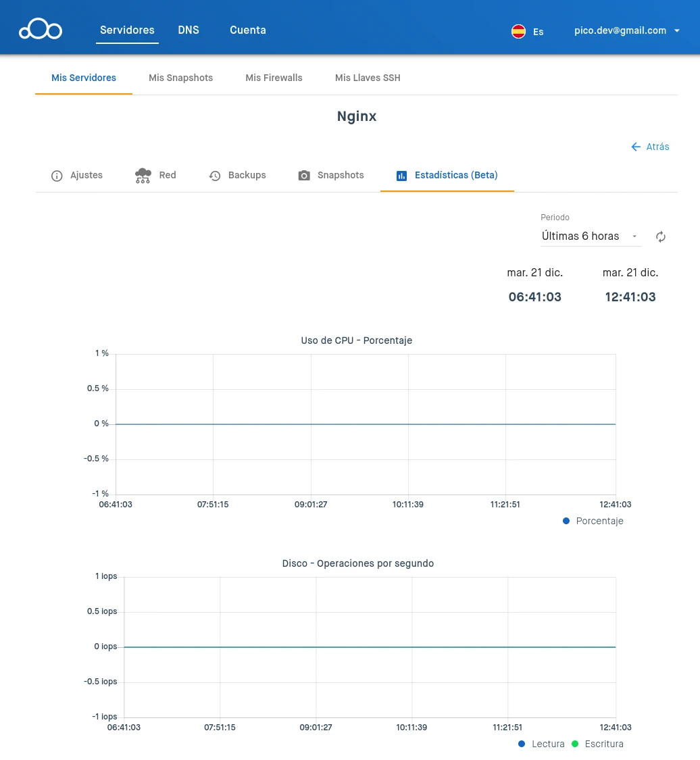This screenshot has width=700, height=760.
Task: Click the Ajustes info icon
Action: (x=57, y=176)
